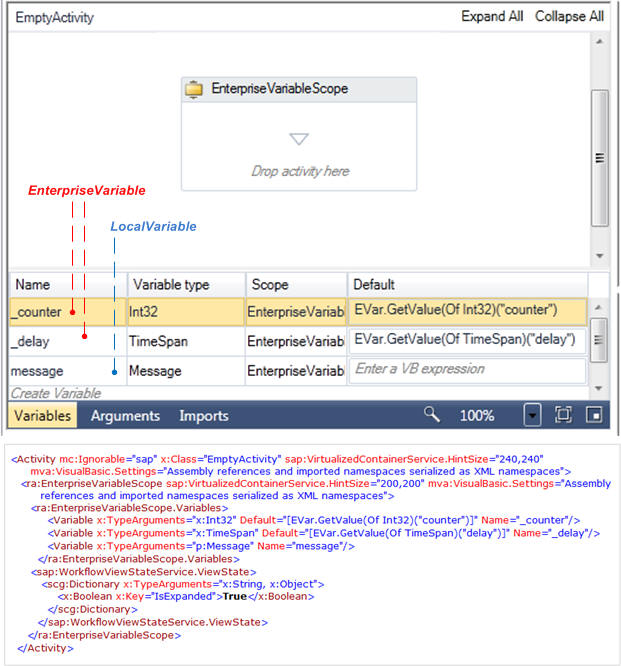Open the TimeSpan variable type cell
The width and height of the screenshot is (621, 666).
[x=186, y=341]
